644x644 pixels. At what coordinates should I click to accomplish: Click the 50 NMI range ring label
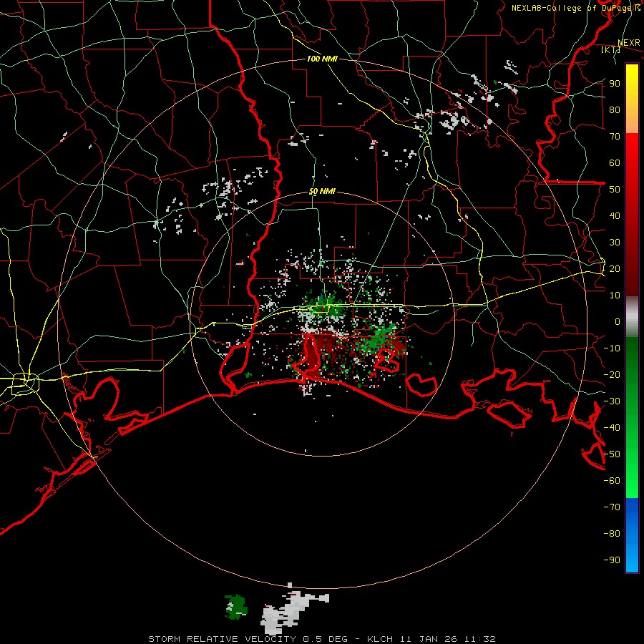(322, 191)
